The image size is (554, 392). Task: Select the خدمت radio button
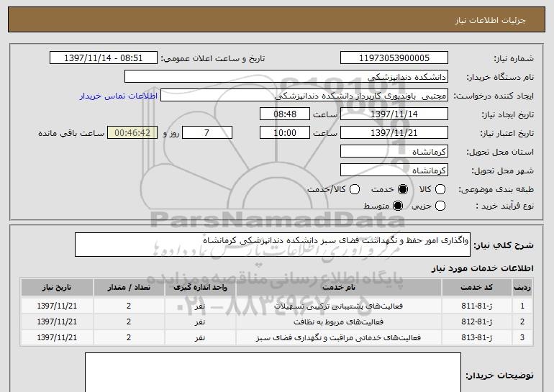coord(403,189)
